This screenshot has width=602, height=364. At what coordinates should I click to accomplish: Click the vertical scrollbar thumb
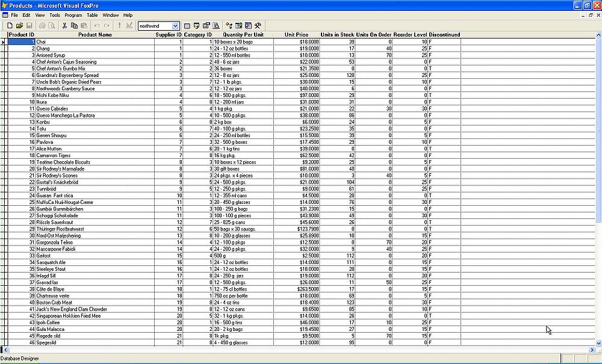click(x=598, y=130)
